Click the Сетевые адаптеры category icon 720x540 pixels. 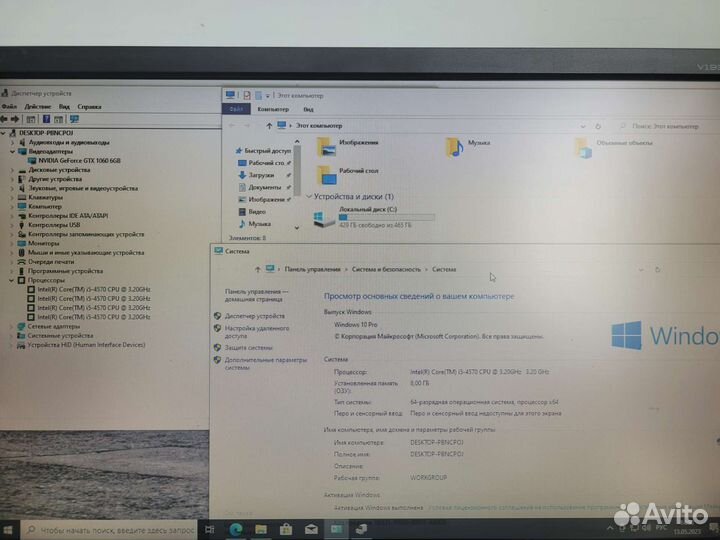[22, 326]
